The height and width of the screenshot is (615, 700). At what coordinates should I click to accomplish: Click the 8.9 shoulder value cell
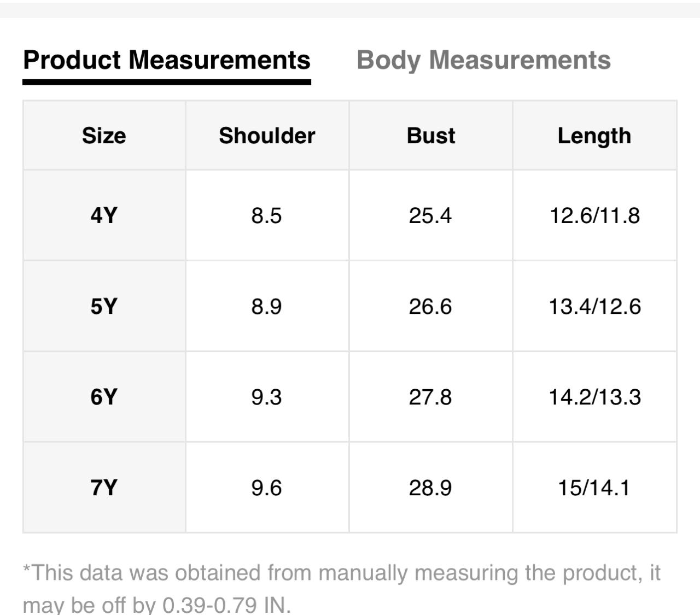click(x=267, y=306)
